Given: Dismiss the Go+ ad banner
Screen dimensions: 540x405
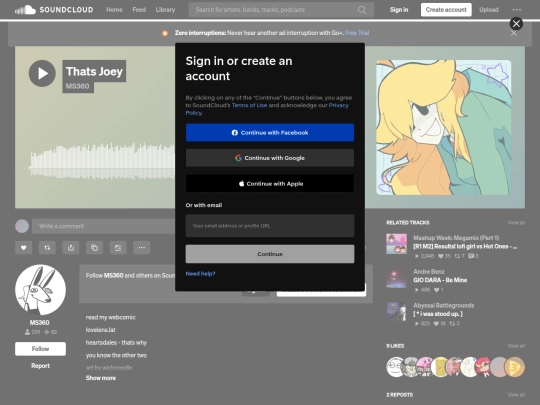Looking at the screenshot, I should (x=513, y=33).
